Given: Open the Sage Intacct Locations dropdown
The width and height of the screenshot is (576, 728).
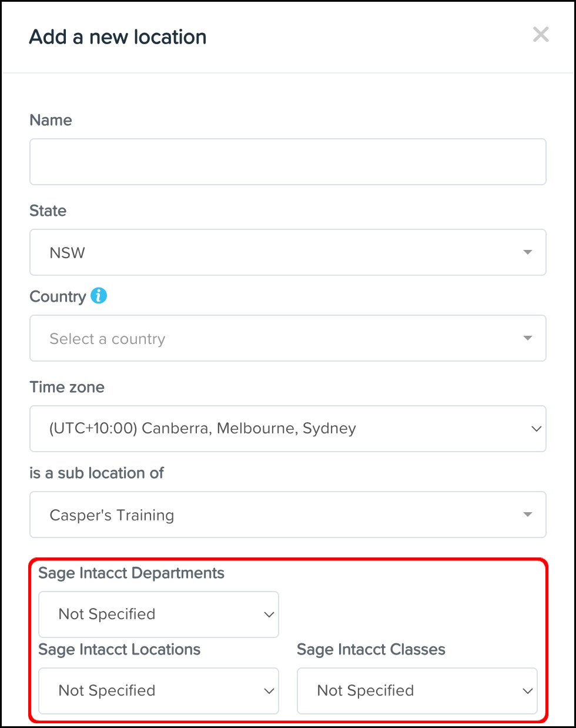Looking at the screenshot, I should (x=159, y=690).
